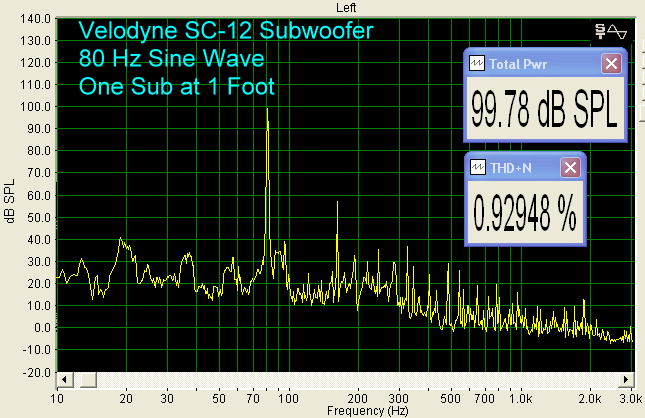Close the THD+N meter window
Viewport: 645px width, 418px height.
(570, 168)
